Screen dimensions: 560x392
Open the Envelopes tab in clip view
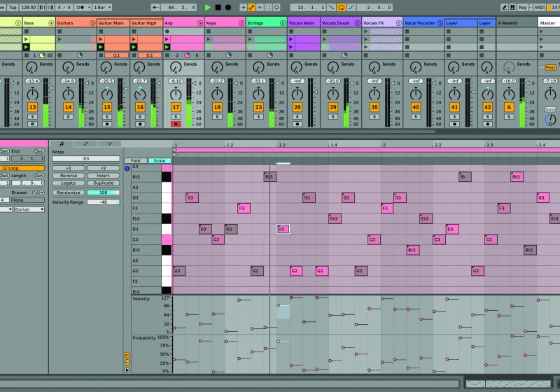tap(85, 144)
